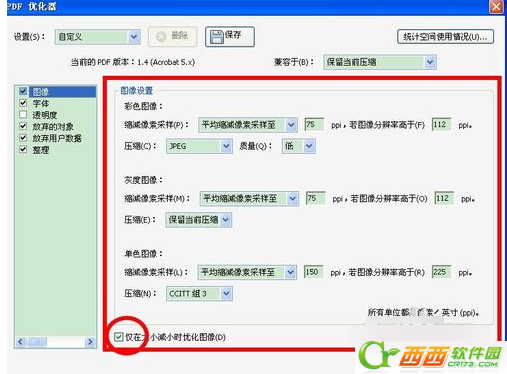This screenshot has height=374, width=507.
Task: Open space usage statistics (统计空间使用情况) dialog
Action: [445, 37]
